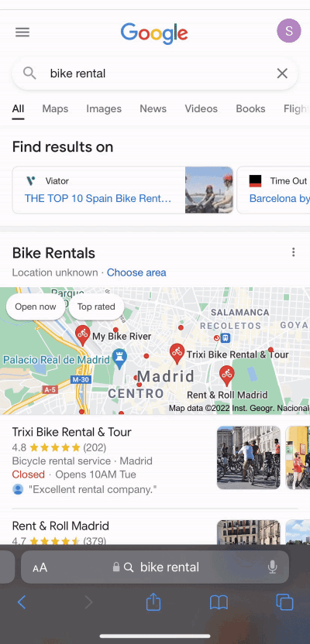The image size is (310, 644).
Task: Switch to the Images tab
Action: pyautogui.click(x=104, y=108)
